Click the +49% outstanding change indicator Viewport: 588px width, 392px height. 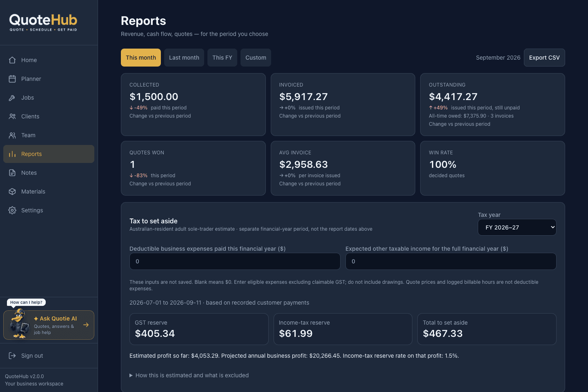click(438, 108)
